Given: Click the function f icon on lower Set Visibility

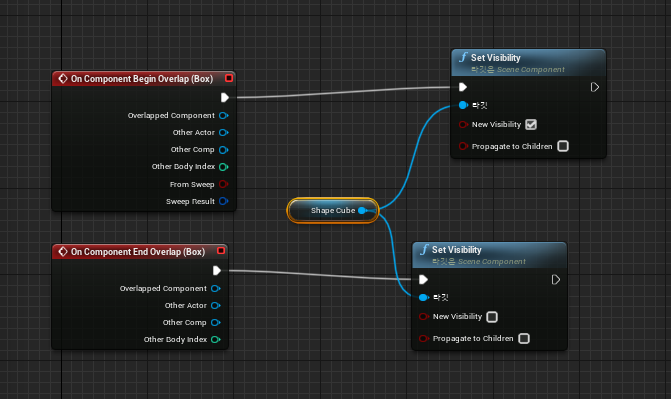Looking at the screenshot, I should coord(424,250).
